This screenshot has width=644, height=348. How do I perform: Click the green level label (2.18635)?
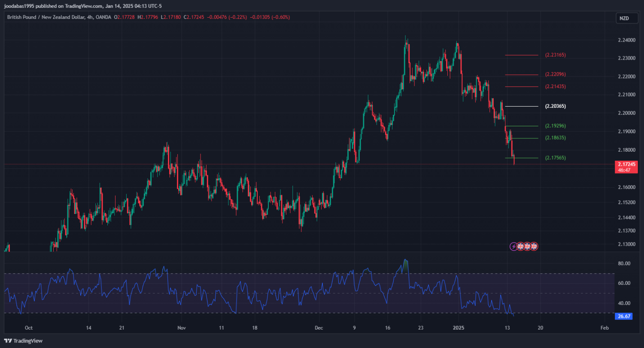coord(556,138)
